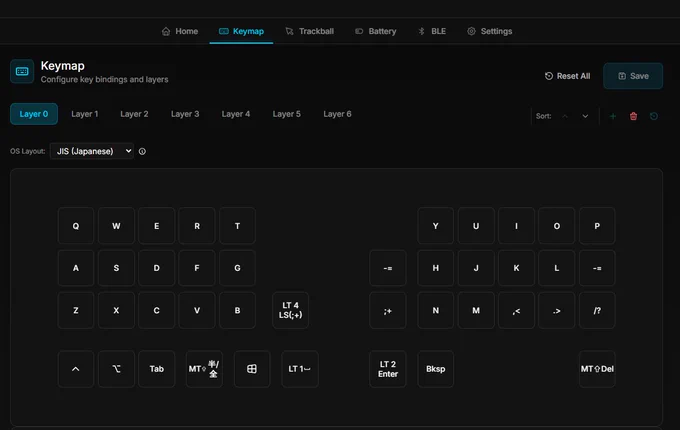Select the R key
This screenshot has height=430, width=680.
(197, 226)
